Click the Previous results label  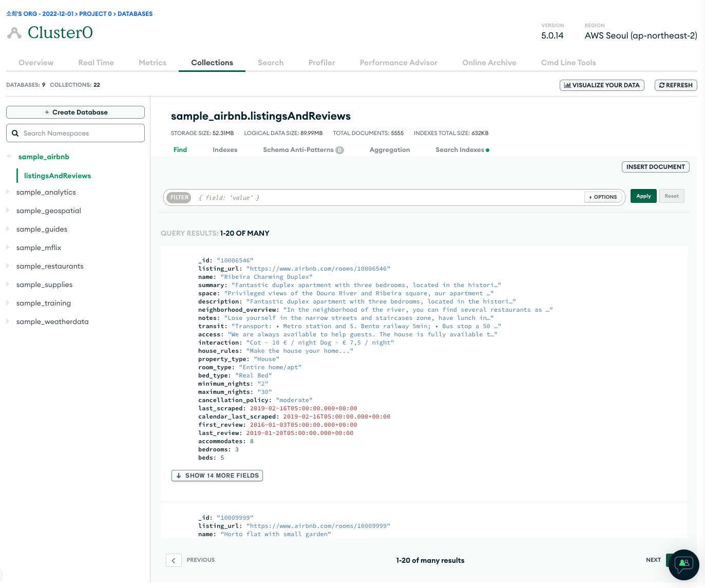(x=201, y=560)
